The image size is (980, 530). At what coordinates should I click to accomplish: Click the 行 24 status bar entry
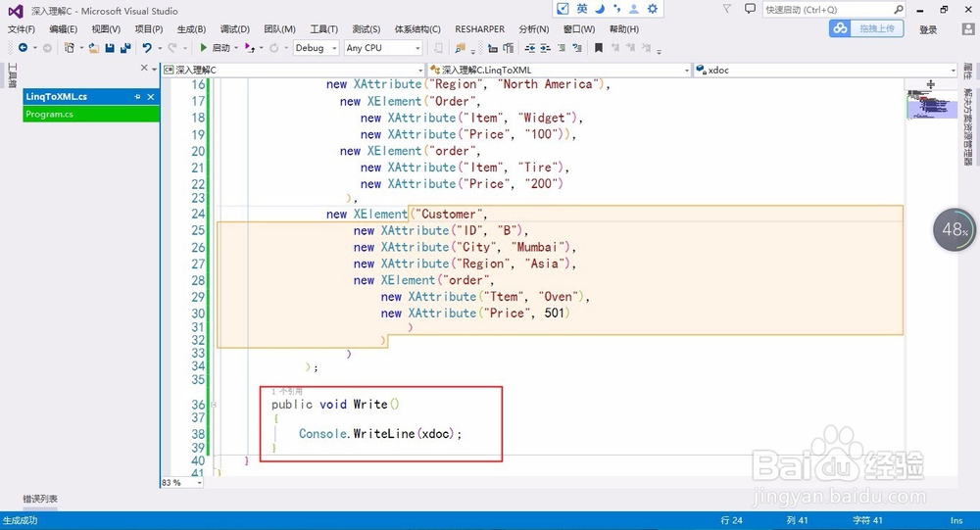pos(731,520)
